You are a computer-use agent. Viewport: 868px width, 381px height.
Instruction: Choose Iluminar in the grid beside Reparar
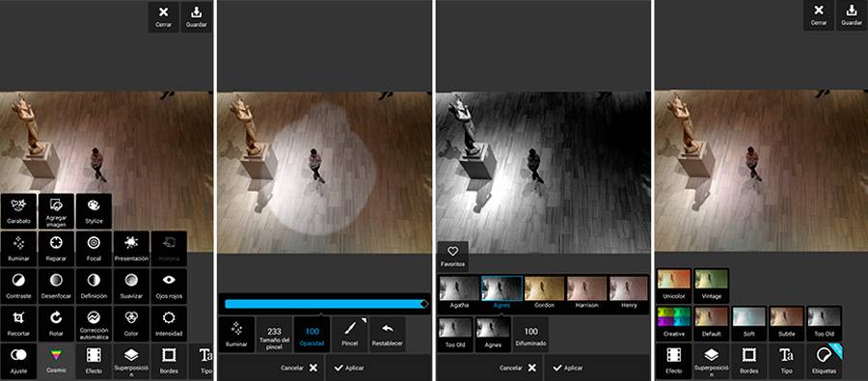click(x=19, y=249)
